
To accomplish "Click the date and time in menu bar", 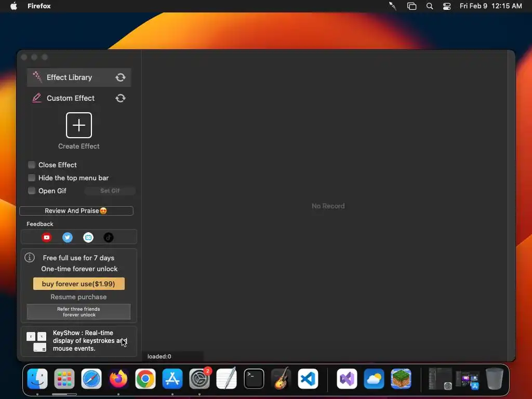I will click(x=490, y=6).
